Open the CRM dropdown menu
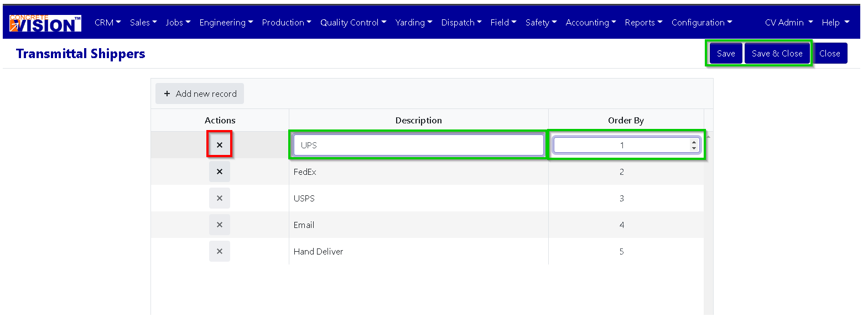 [x=107, y=23]
